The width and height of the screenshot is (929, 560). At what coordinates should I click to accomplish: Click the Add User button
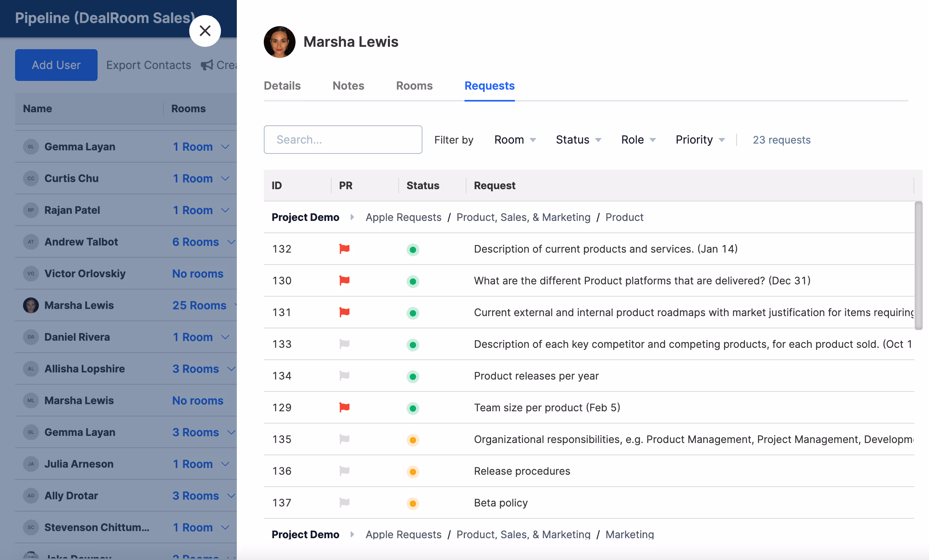point(56,65)
